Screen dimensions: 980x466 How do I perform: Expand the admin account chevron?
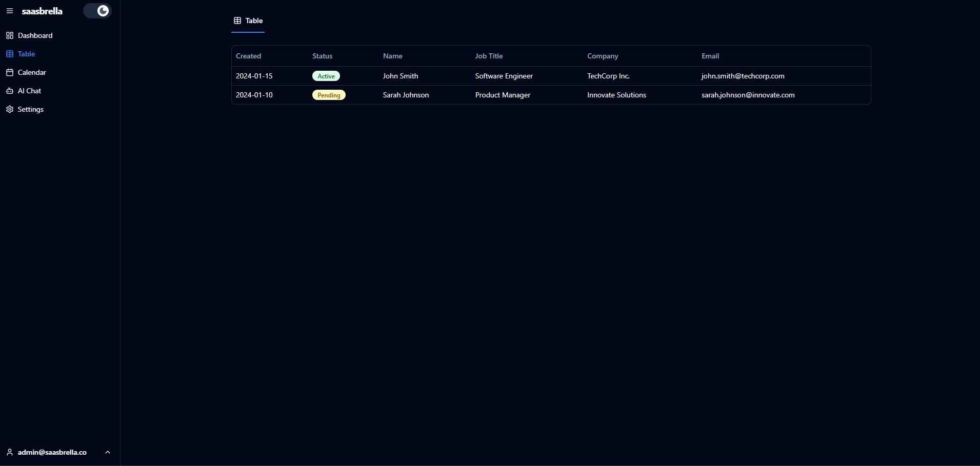[108, 452]
